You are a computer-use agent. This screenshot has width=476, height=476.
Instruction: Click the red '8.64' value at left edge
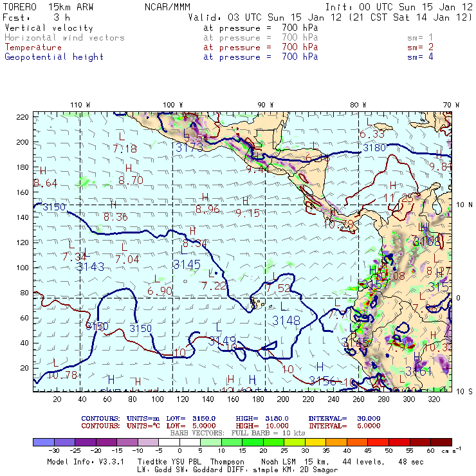(x=45, y=183)
